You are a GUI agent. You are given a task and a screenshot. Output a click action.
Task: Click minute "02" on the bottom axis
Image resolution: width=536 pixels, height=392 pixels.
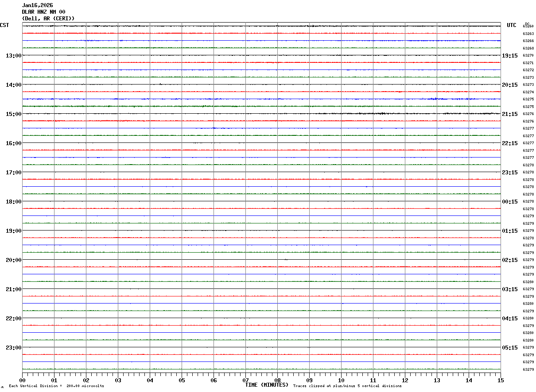coord(86,380)
